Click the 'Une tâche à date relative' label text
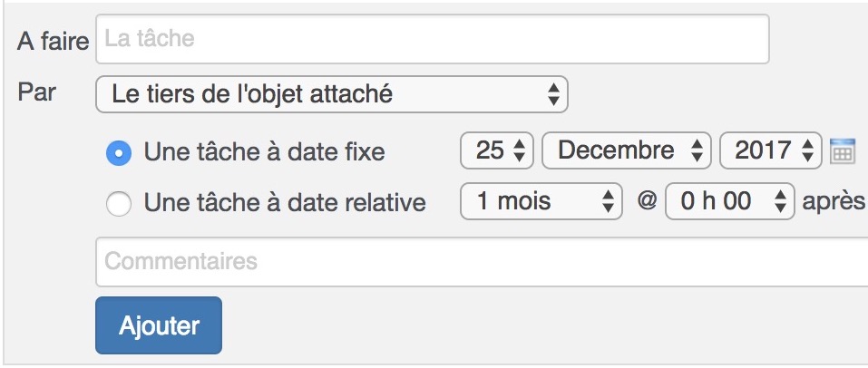Viewport: 868px width, 368px height. [285, 202]
